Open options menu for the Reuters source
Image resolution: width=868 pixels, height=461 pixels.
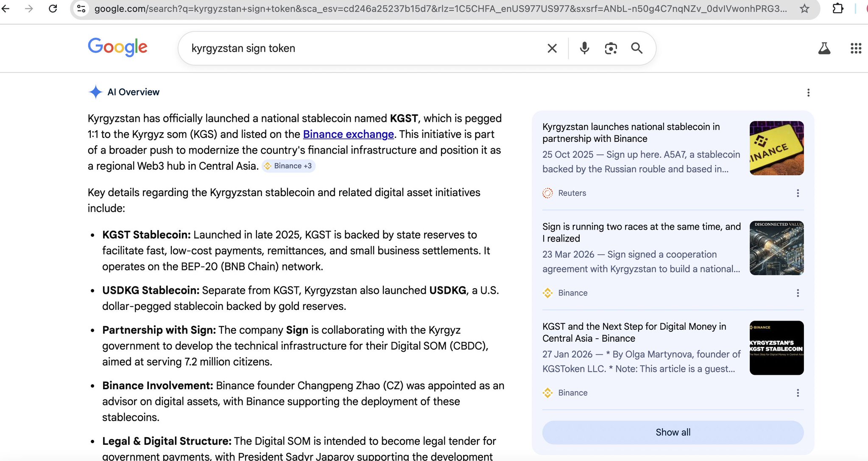[x=798, y=193]
